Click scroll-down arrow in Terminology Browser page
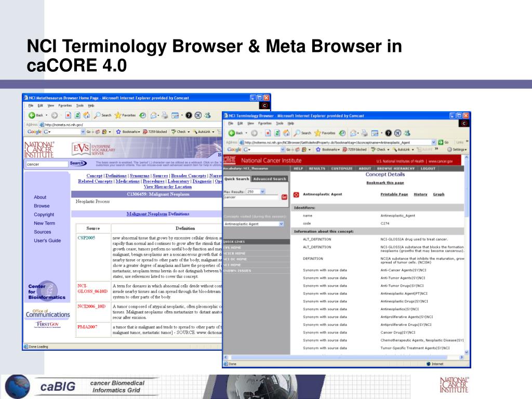This screenshot has width=532, height=399. (467, 353)
